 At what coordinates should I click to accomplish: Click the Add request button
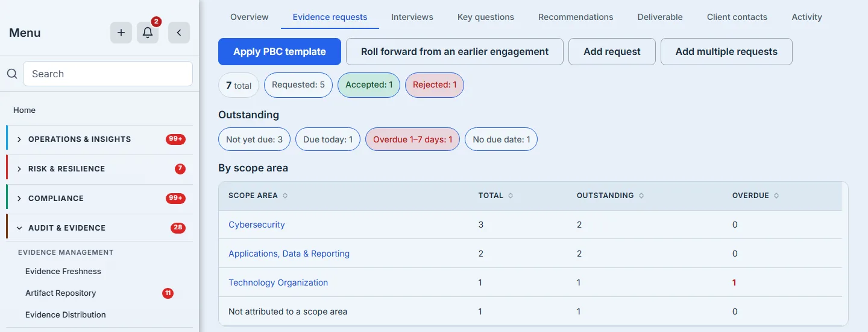pos(612,52)
